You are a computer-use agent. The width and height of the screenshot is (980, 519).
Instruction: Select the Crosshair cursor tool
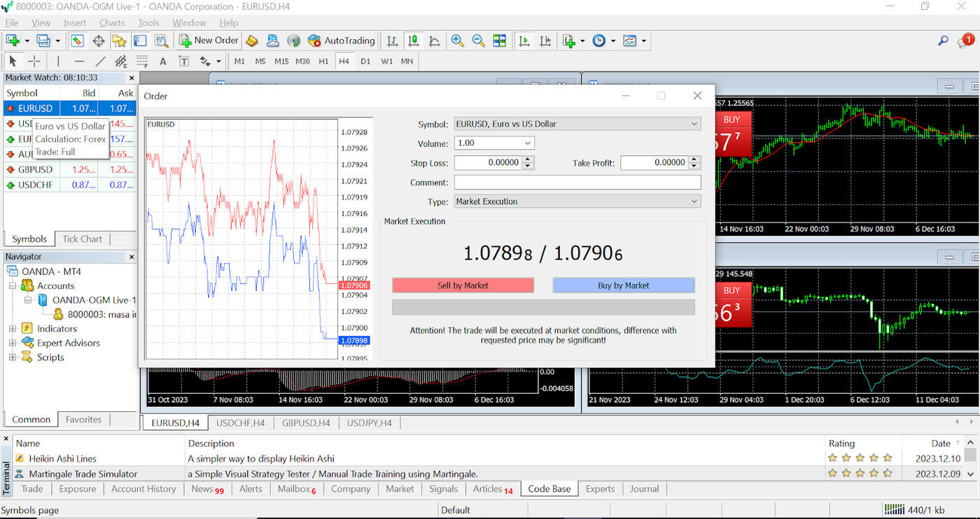34,62
